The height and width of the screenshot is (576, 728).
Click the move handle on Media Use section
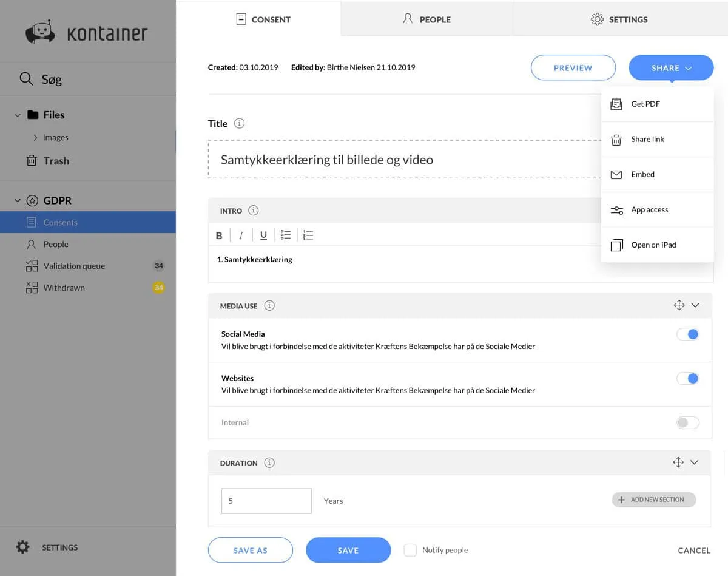click(x=679, y=305)
